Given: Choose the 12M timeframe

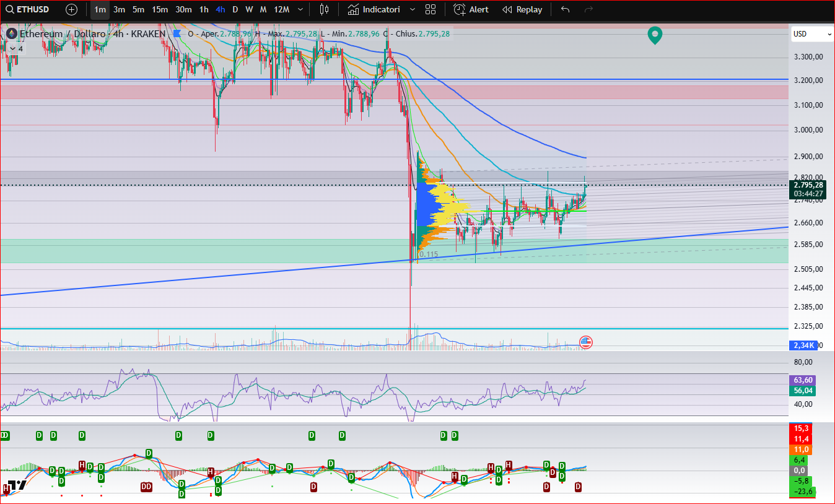Looking at the screenshot, I should (281, 9).
